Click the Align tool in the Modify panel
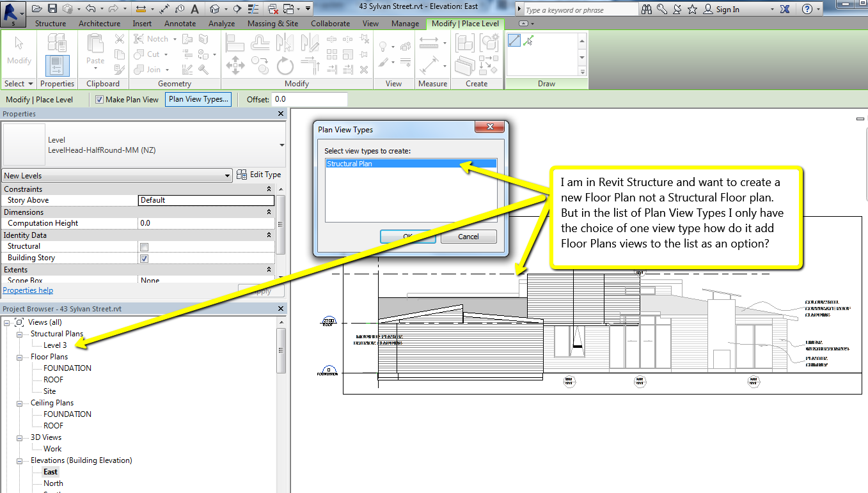 pyautogui.click(x=235, y=43)
